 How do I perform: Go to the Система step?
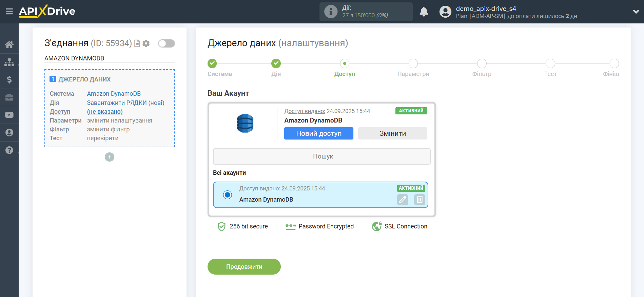click(x=212, y=63)
